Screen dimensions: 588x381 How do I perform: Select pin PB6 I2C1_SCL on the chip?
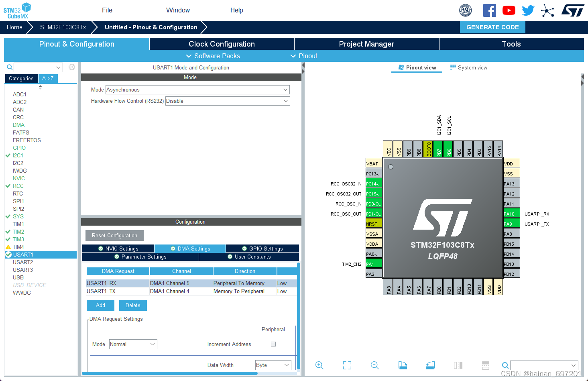tap(448, 149)
